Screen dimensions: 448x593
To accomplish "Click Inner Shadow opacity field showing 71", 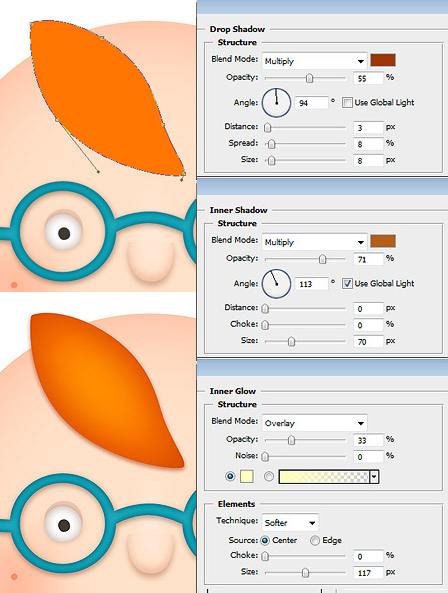I will 368,259.
